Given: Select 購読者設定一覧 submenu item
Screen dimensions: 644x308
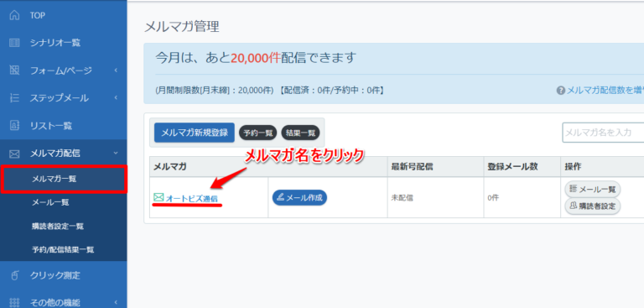Looking at the screenshot, I should [x=58, y=226].
